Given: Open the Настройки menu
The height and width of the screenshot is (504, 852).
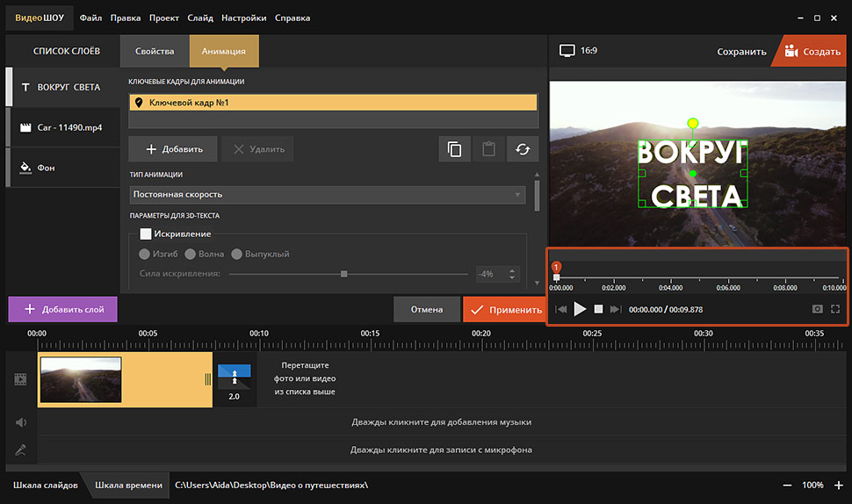Looking at the screenshot, I should 244,18.
